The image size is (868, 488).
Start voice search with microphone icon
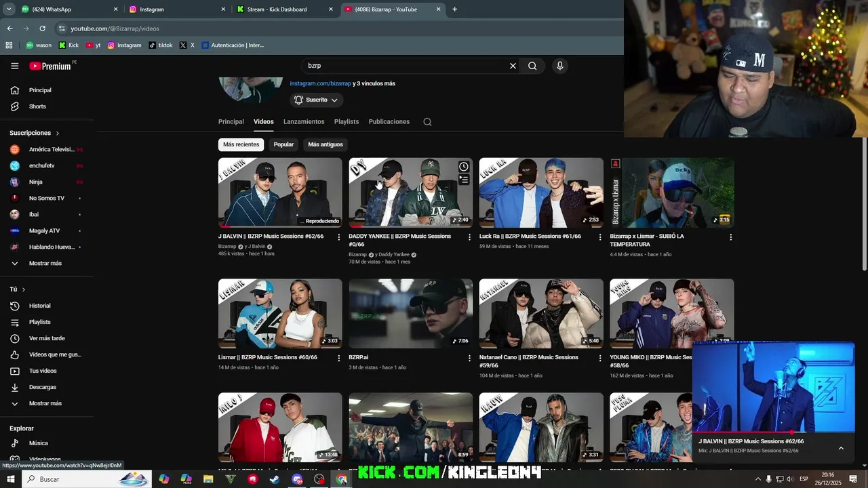(559, 66)
